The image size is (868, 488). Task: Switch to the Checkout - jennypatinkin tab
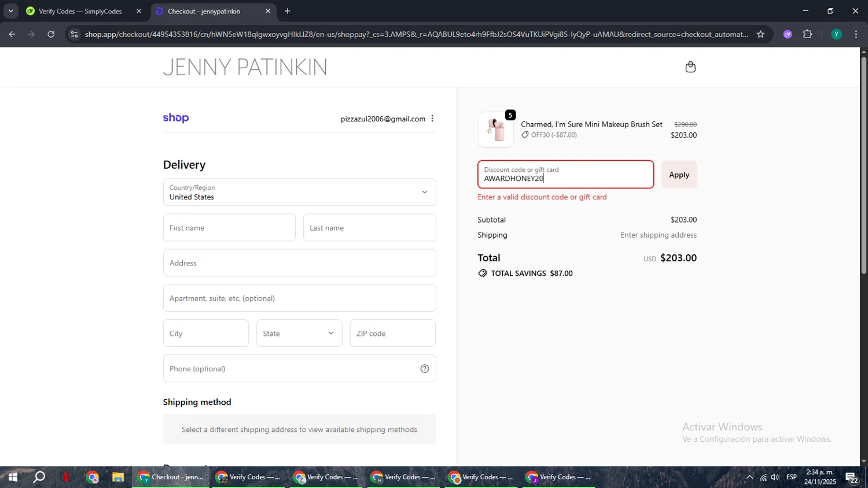(x=213, y=11)
